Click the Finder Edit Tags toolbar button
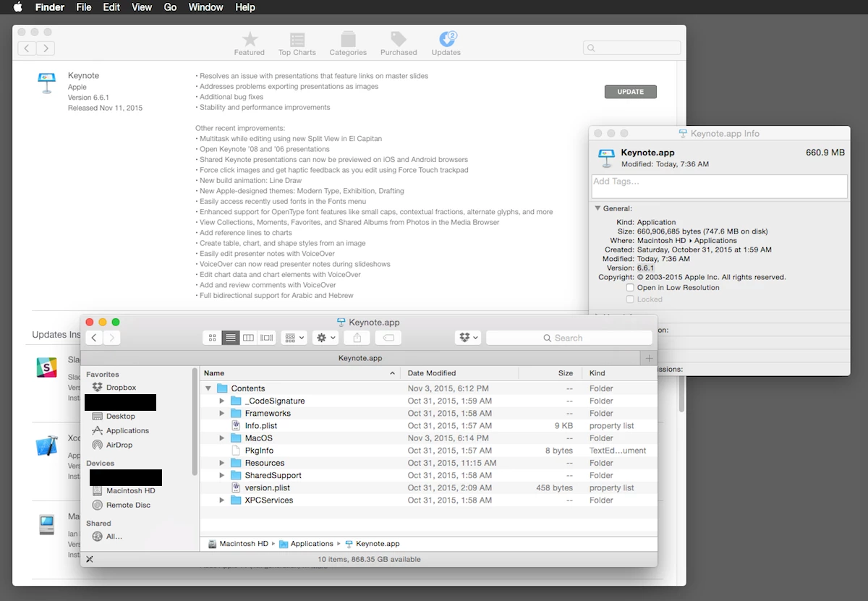Screen dimensions: 868x601 [388, 338]
